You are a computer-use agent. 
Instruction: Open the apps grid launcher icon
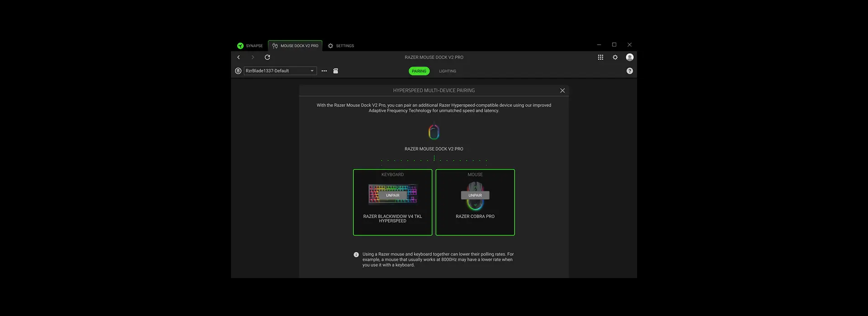(x=600, y=57)
